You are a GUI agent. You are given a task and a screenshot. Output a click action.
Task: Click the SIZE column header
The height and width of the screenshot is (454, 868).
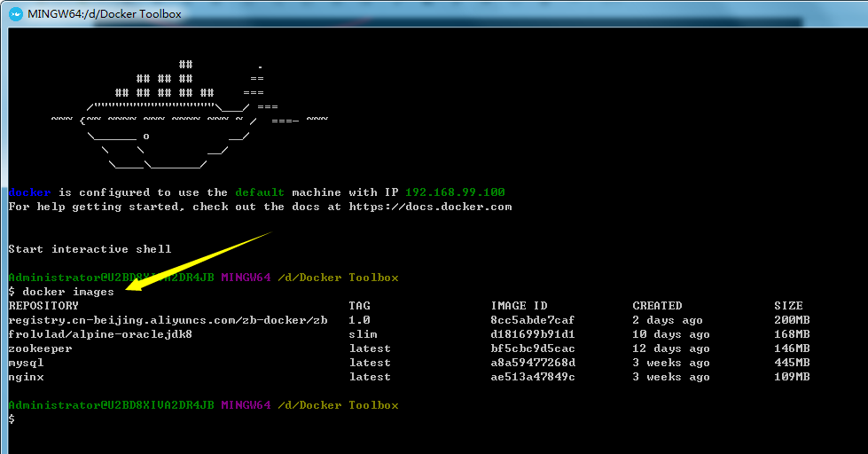(788, 306)
